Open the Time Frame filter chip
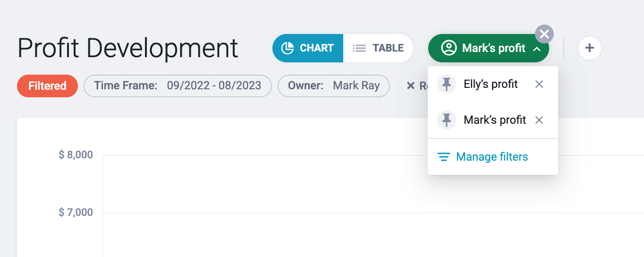This screenshot has width=644, height=257. tap(178, 86)
